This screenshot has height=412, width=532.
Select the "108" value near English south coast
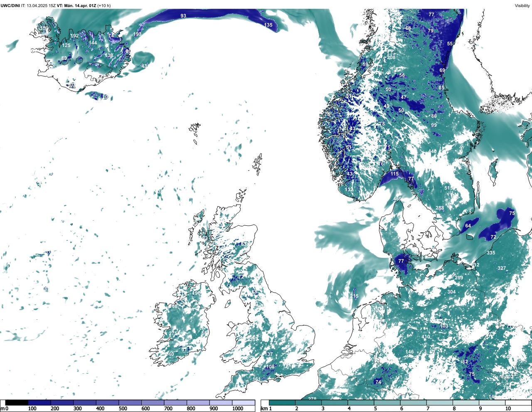pyautogui.click(x=270, y=367)
